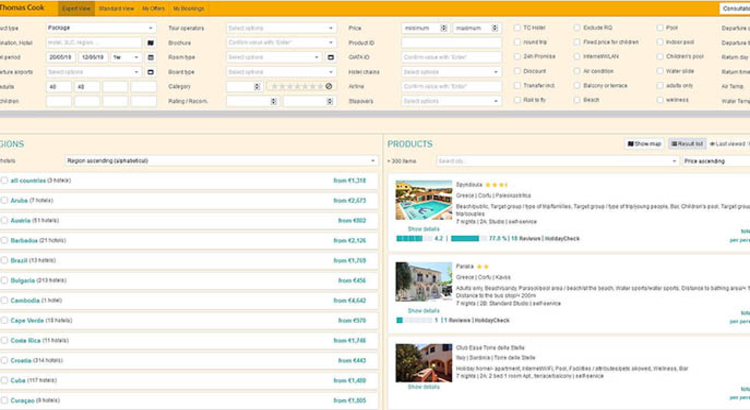The image size is (750, 410).
Task: Expand the Tour operators dropdown
Action: click(281, 28)
